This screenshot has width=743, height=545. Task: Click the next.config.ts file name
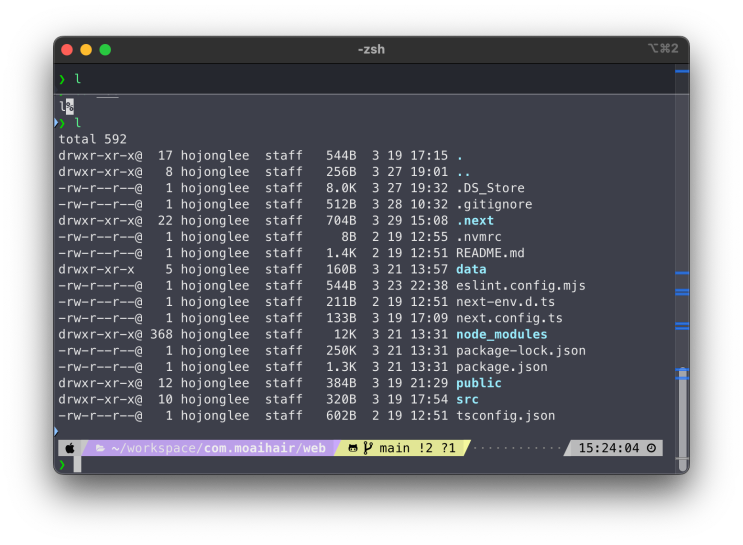(509, 318)
